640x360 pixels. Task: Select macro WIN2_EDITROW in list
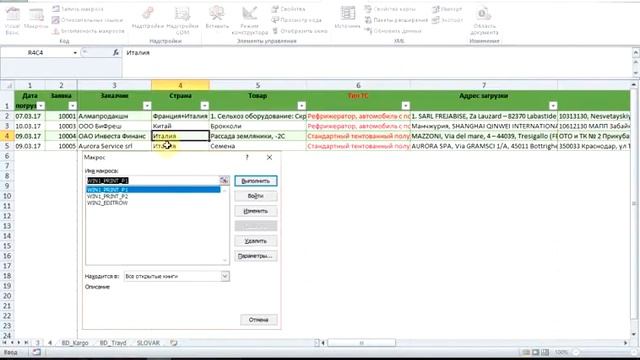tap(153, 203)
